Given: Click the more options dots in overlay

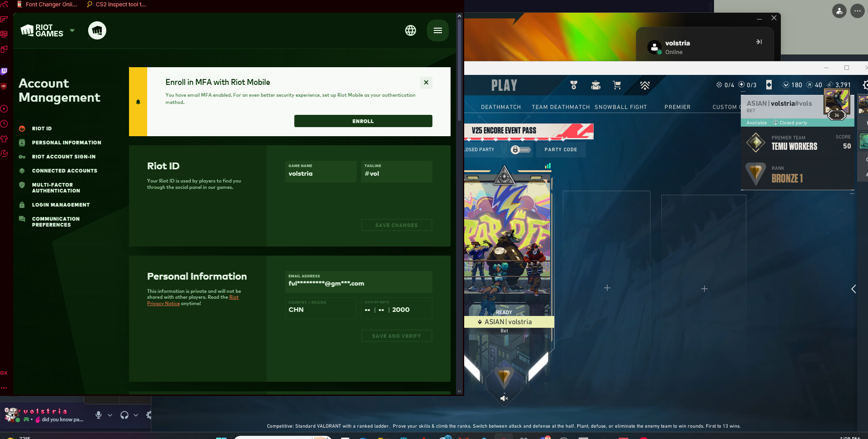Looking at the screenshot, I should (x=858, y=11).
